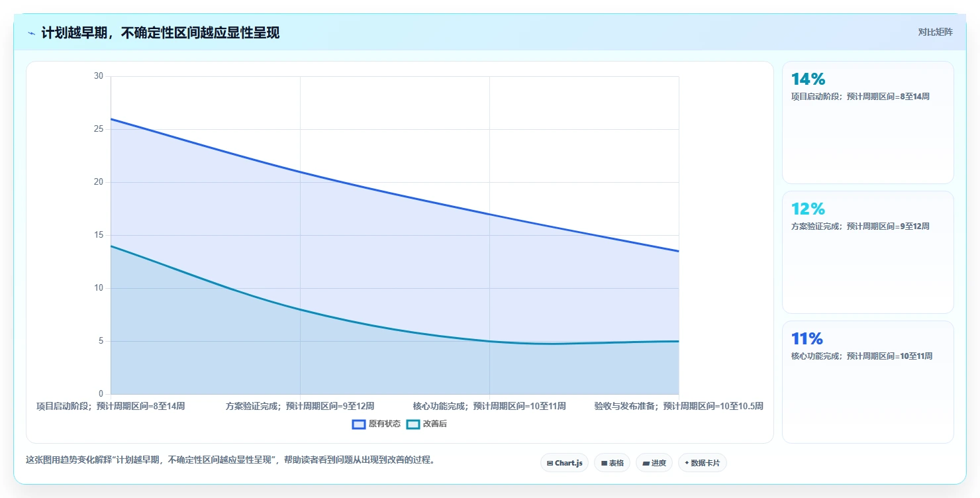This screenshot has height=498, width=980.
Task: Click card text 方案验证完成 9至12周
Action: coord(860,226)
